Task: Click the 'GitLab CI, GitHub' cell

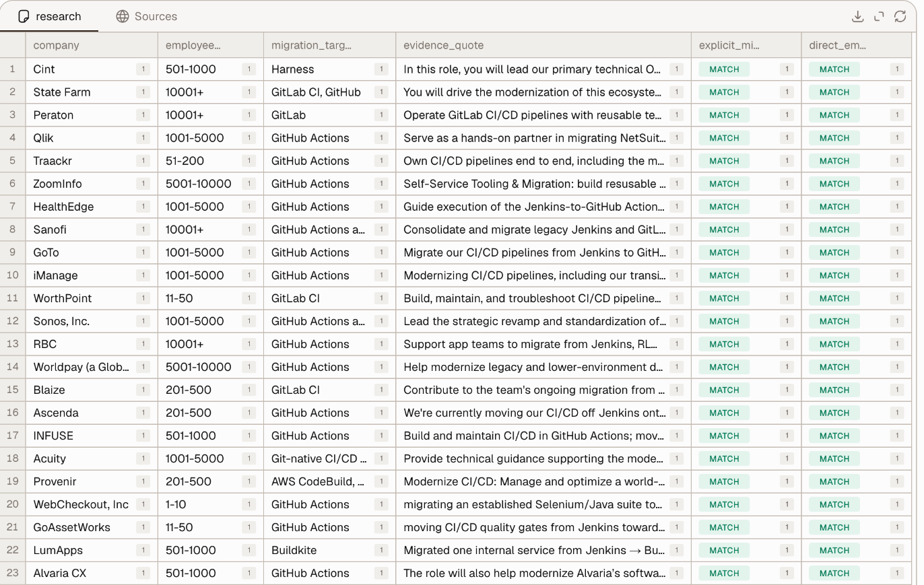Action: [x=329, y=92]
